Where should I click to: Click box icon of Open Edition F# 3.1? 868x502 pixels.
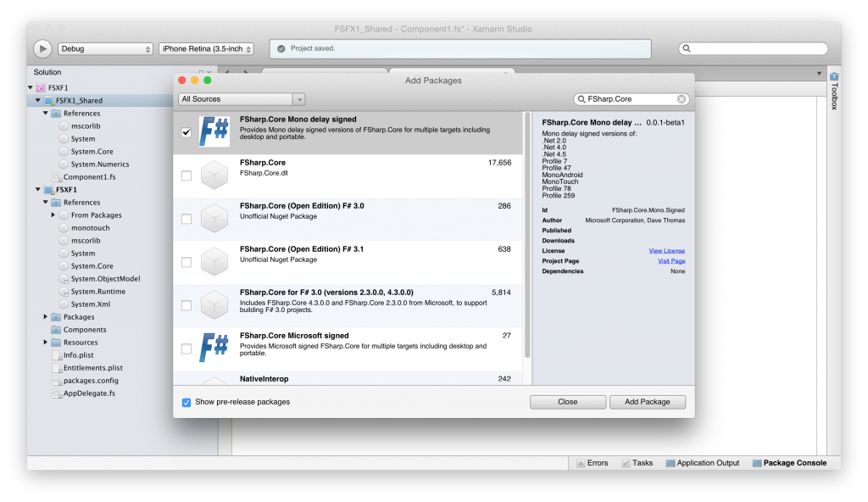click(214, 261)
